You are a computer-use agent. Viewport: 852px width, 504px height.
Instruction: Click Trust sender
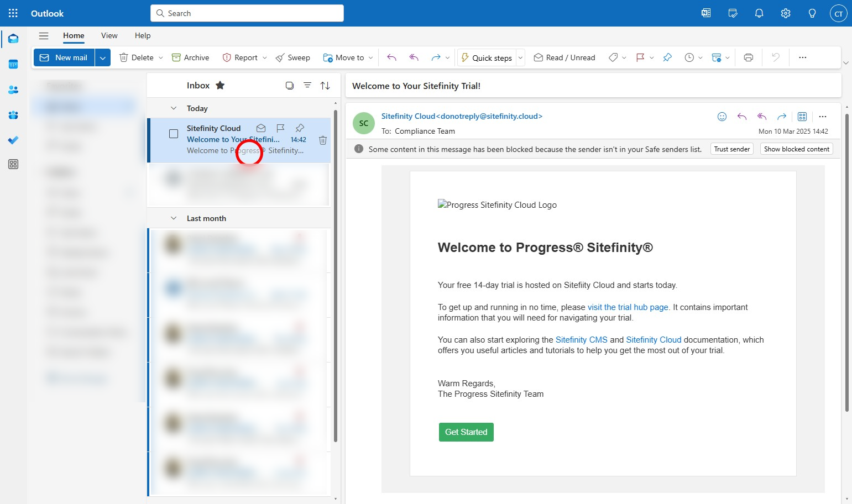point(732,149)
